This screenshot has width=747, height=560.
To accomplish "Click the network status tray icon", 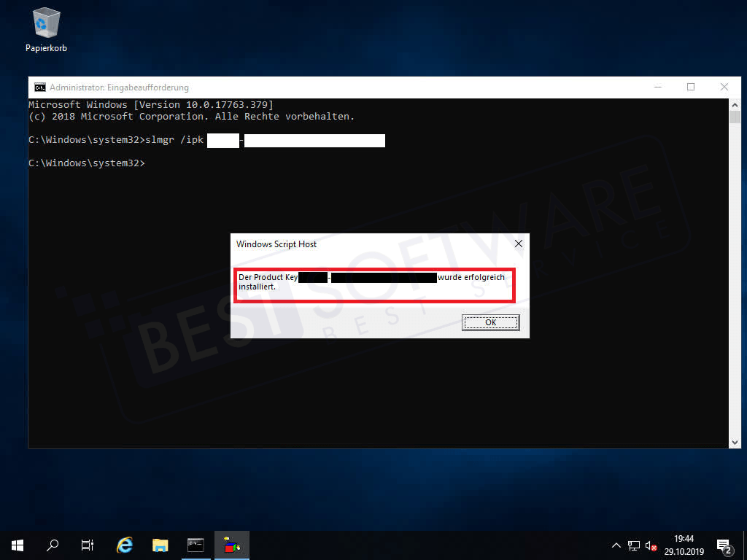I will [x=633, y=545].
